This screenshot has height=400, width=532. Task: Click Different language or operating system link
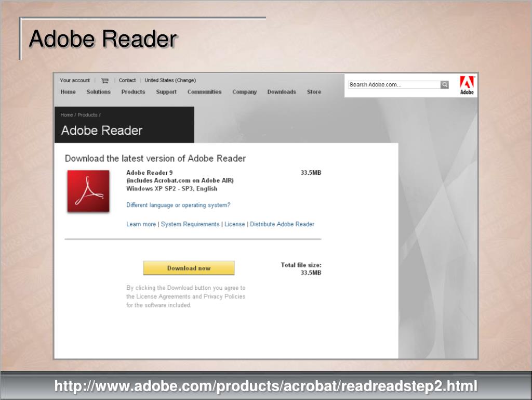point(178,205)
